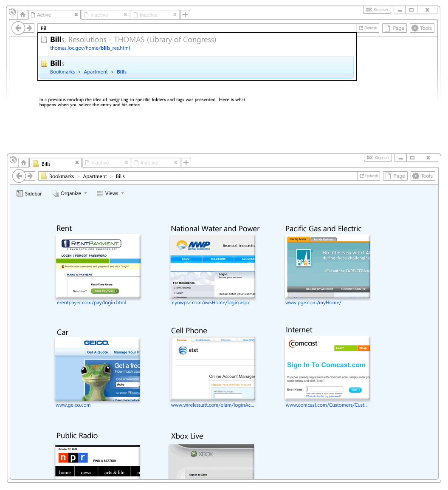
Task: Refresh the Bills folder window
Action: (x=369, y=176)
